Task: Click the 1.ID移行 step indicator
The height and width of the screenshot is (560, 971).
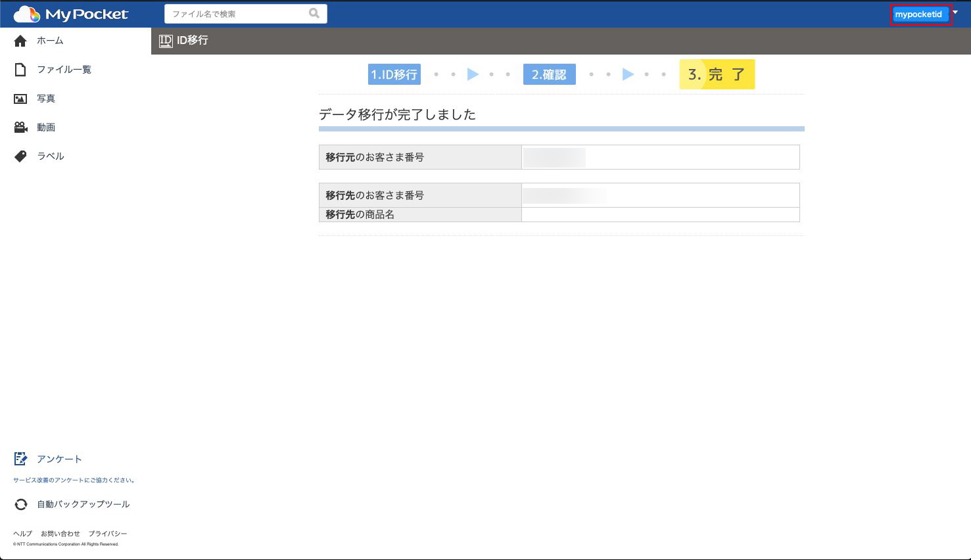Action: [x=394, y=74]
